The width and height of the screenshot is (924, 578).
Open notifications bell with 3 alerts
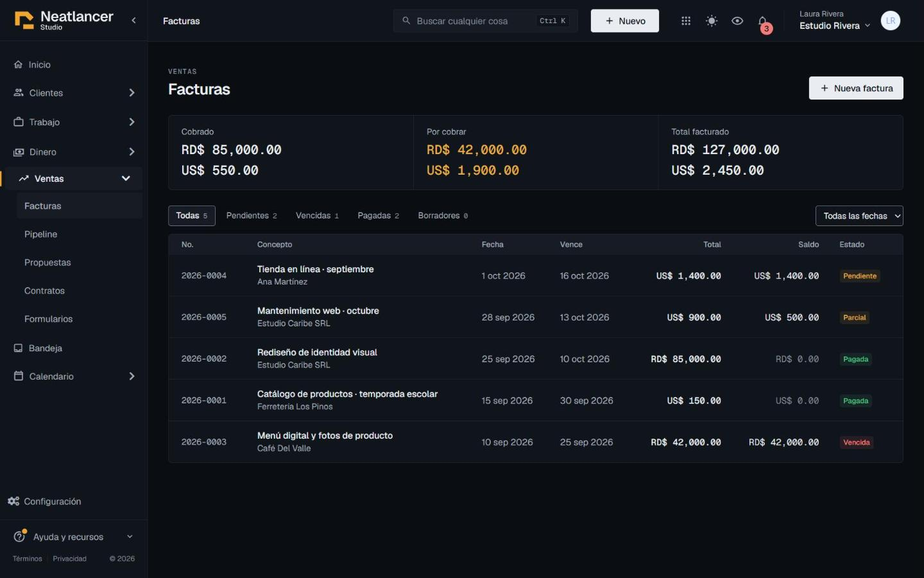coord(763,22)
